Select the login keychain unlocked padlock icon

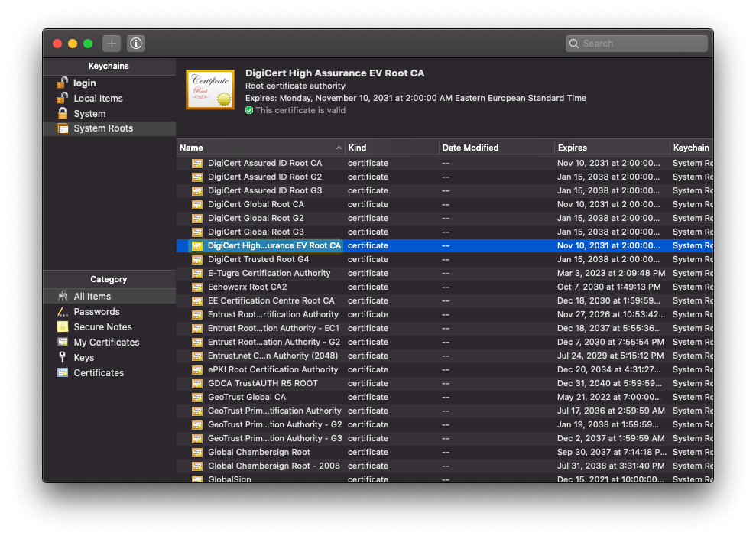[62, 83]
